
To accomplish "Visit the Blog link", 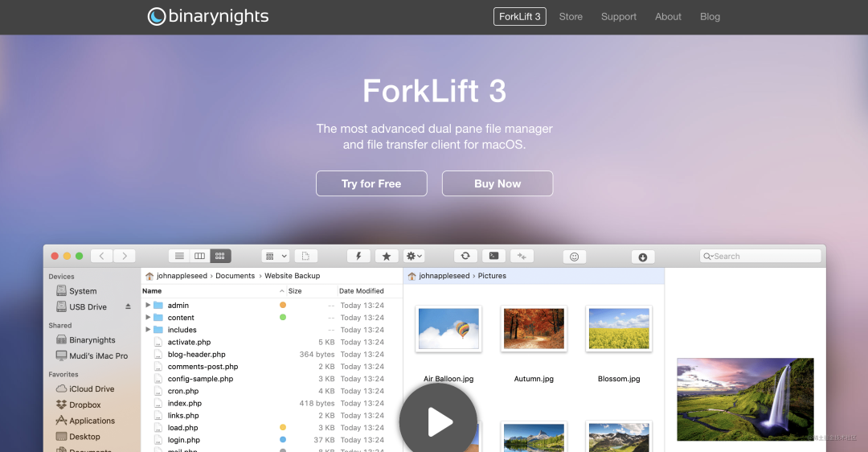I will tap(710, 17).
